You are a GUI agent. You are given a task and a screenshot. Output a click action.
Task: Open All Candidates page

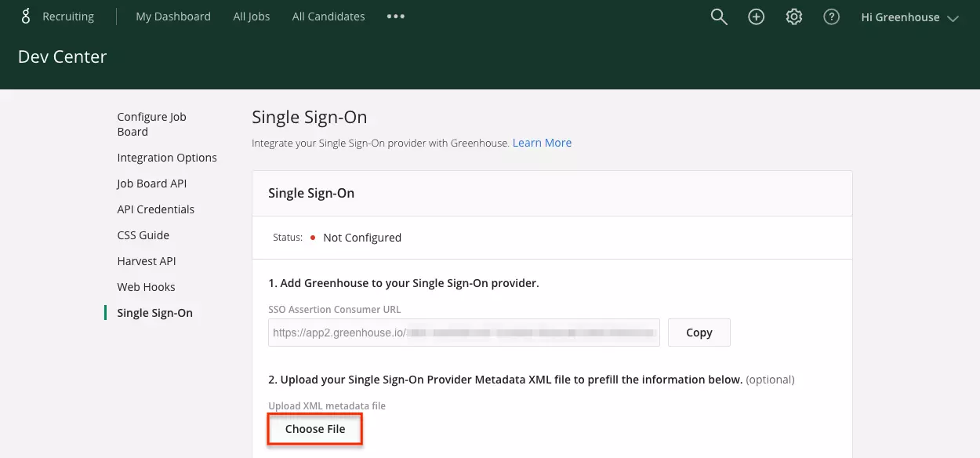(328, 16)
